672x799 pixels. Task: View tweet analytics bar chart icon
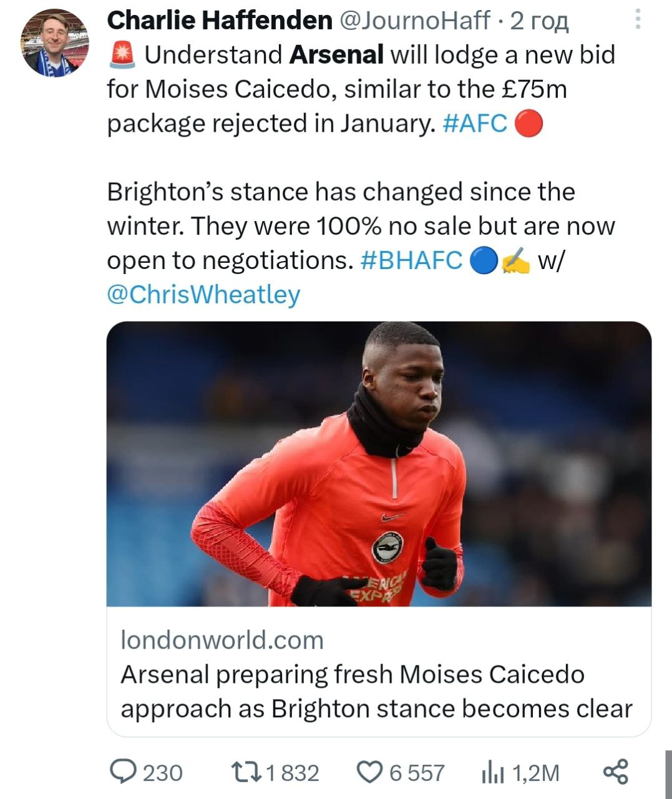(x=492, y=773)
